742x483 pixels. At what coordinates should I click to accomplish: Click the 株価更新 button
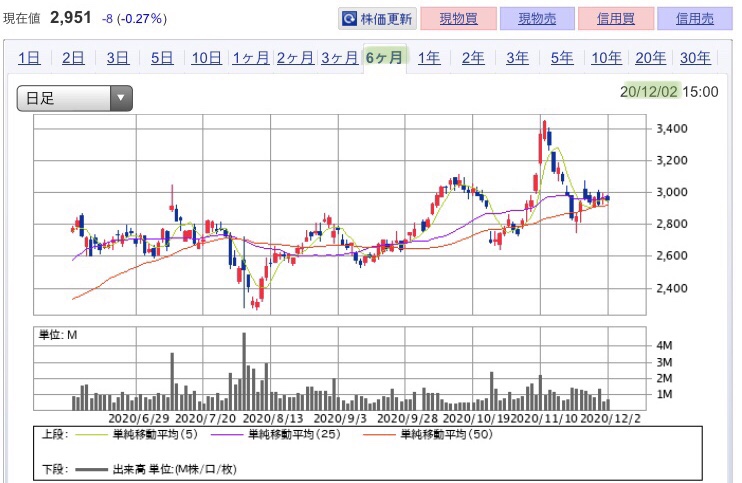tap(377, 19)
